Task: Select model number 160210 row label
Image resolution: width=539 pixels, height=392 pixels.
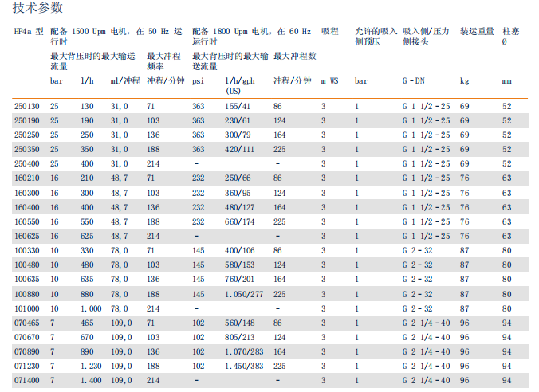Action: [x=26, y=178]
